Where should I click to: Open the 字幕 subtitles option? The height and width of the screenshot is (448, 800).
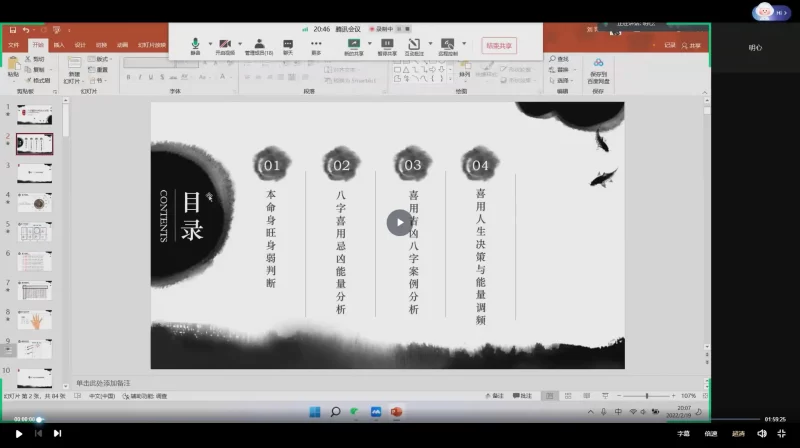pos(684,433)
